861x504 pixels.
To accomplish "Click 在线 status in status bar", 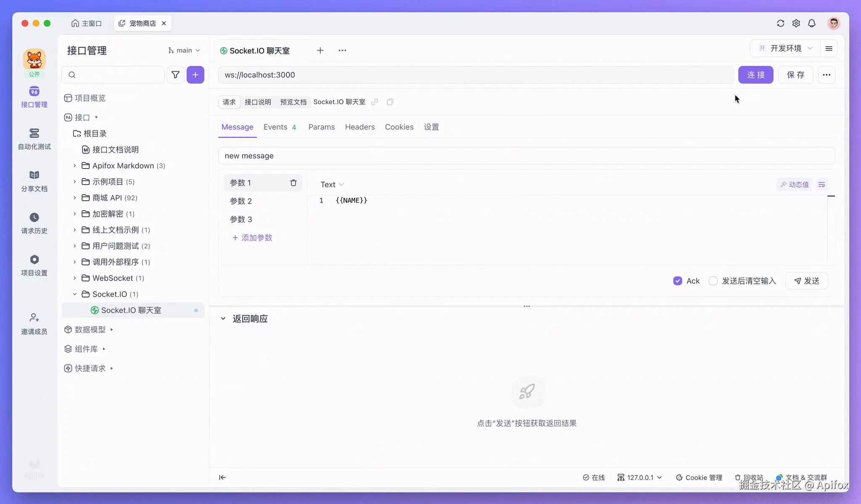I will pyautogui.click(x=594, y=478).
